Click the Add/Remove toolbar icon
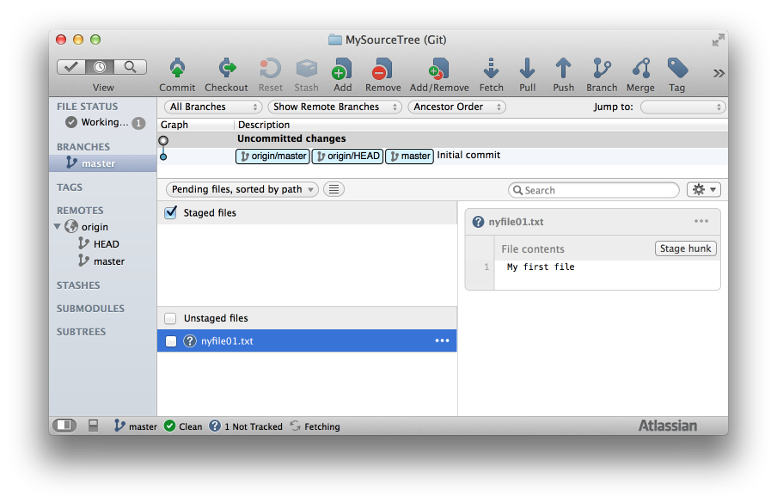Screen dimensions: 777x503 point(439,68)
